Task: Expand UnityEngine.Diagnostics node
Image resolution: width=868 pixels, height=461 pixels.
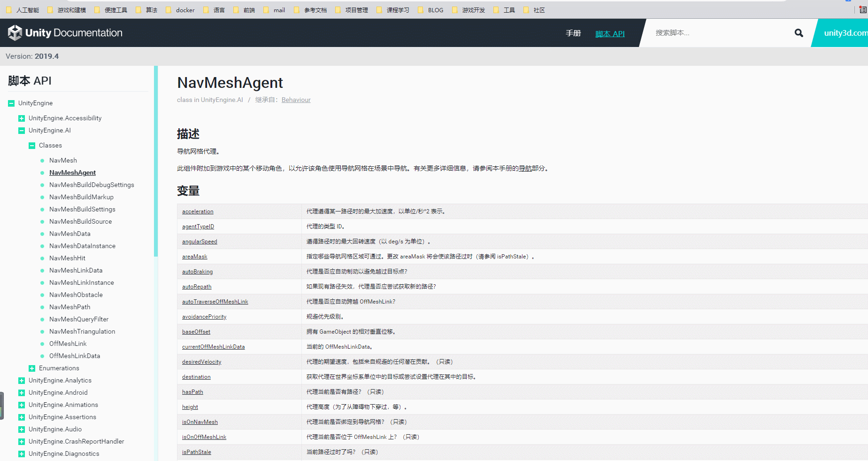Action: pos(22,454)
